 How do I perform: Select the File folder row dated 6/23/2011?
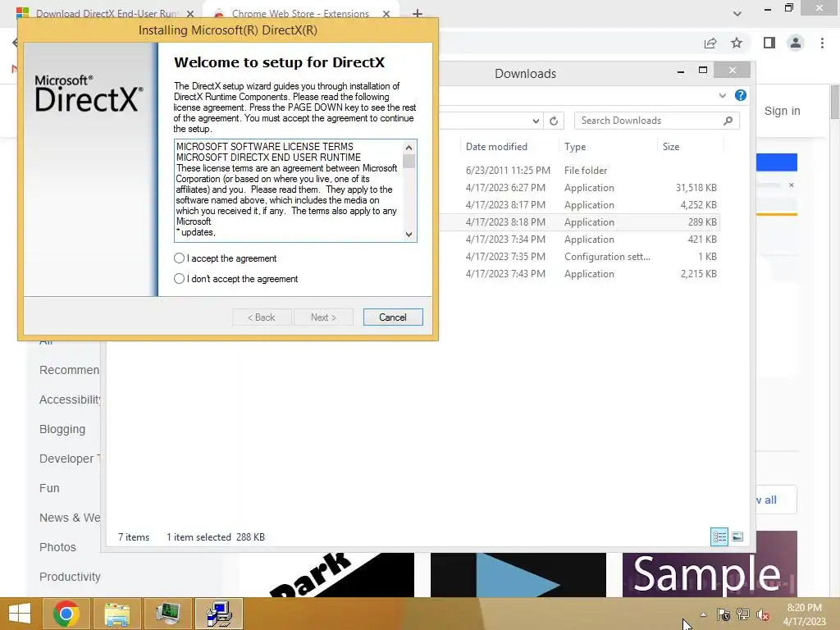pos(578,171)
